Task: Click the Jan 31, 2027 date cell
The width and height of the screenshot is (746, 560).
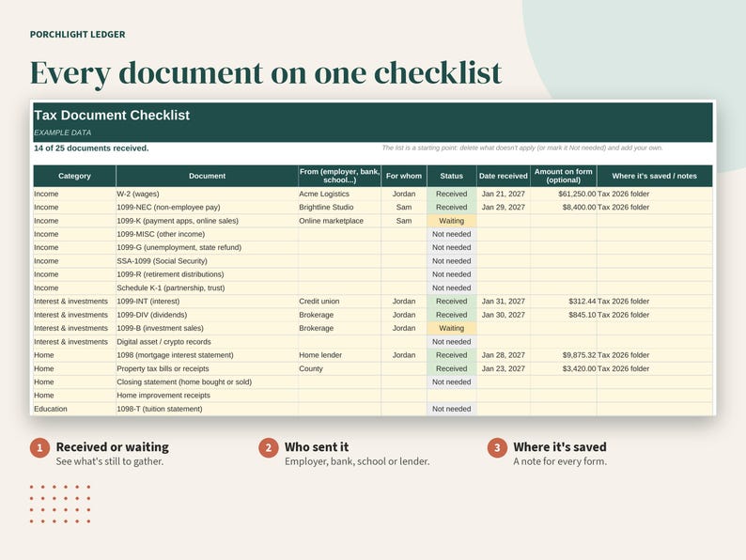Action: pos(504,302)
